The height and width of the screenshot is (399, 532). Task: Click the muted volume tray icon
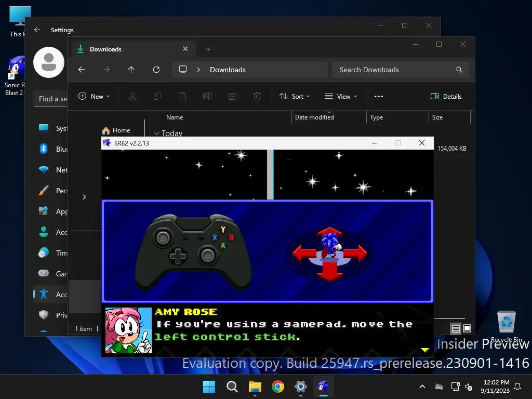coord(469,387)
